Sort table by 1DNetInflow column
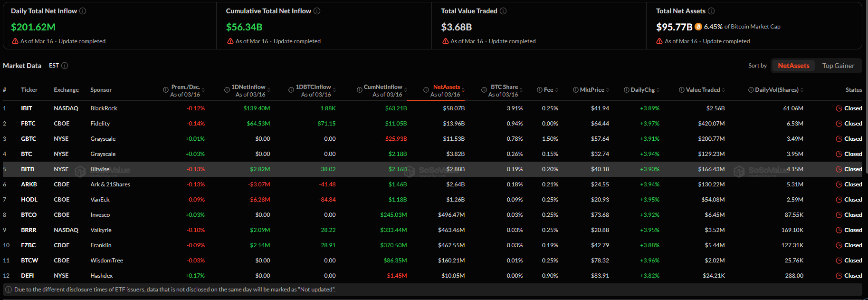Screen dimensions: 868x300 (269, 90)
